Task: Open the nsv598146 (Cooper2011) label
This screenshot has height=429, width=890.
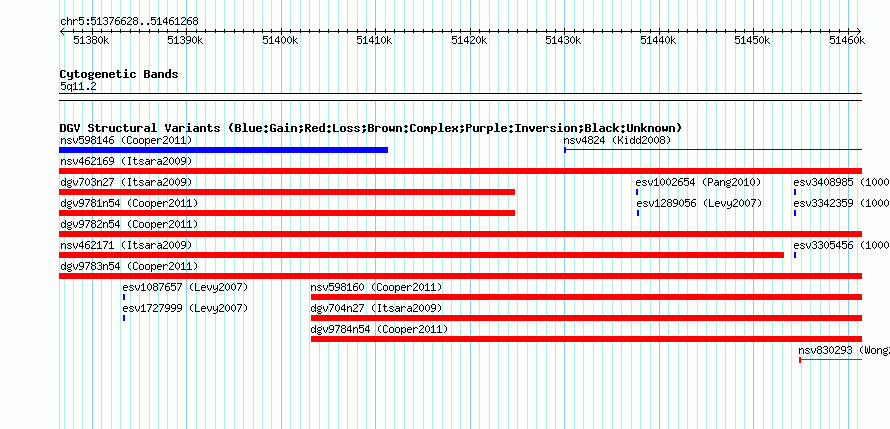Action: coord(126,140)
